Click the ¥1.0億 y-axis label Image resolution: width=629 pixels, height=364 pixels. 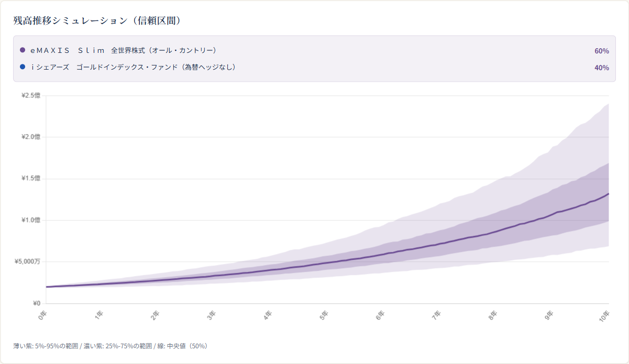pos(30,220)
